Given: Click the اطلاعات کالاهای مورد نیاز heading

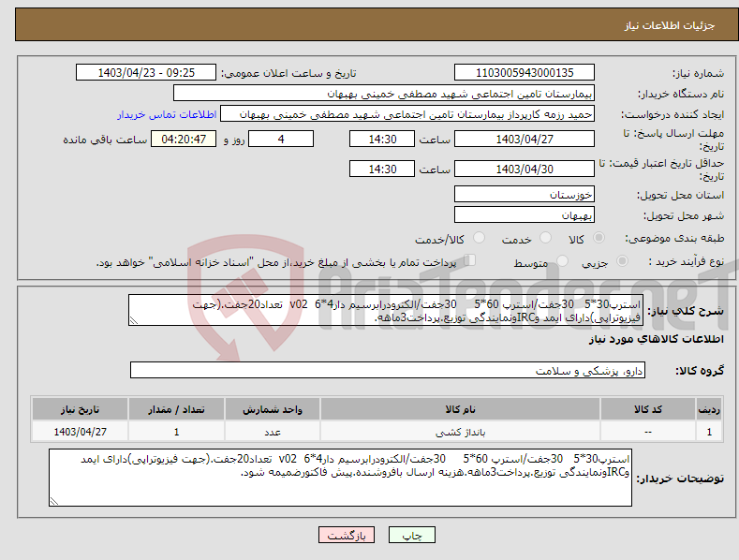Looking at the screenshot, I should click(x=656, y=339).
